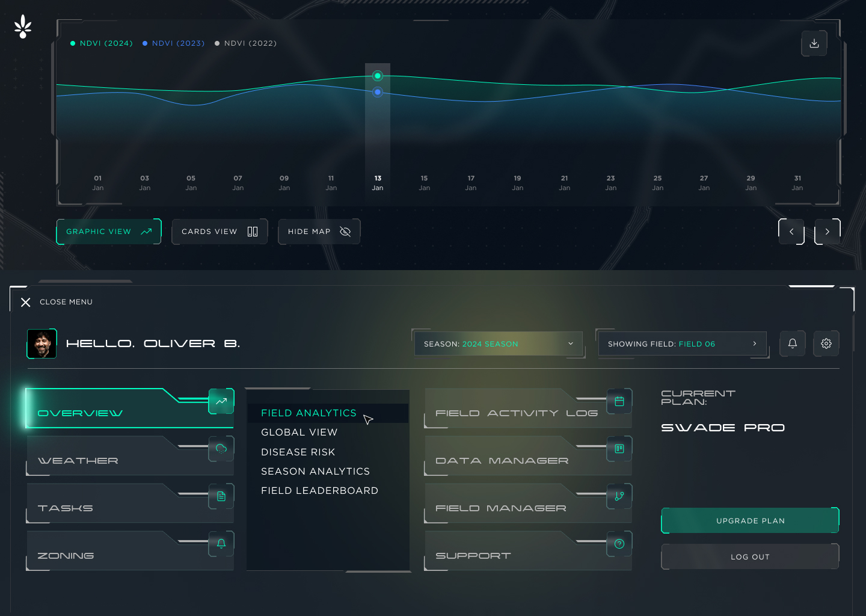866x616 pixels.
Task: Open Data Manager section
Action: click(x=527, y=455)
